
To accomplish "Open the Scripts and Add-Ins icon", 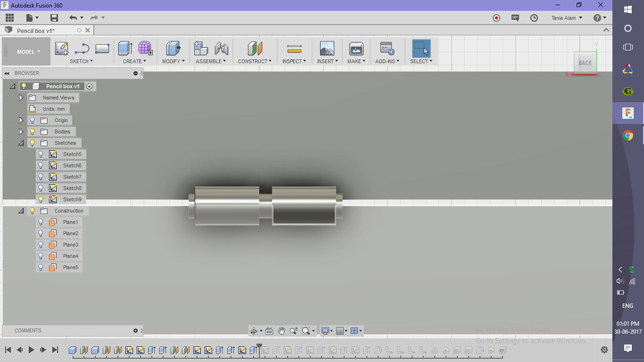I will 387,49.
